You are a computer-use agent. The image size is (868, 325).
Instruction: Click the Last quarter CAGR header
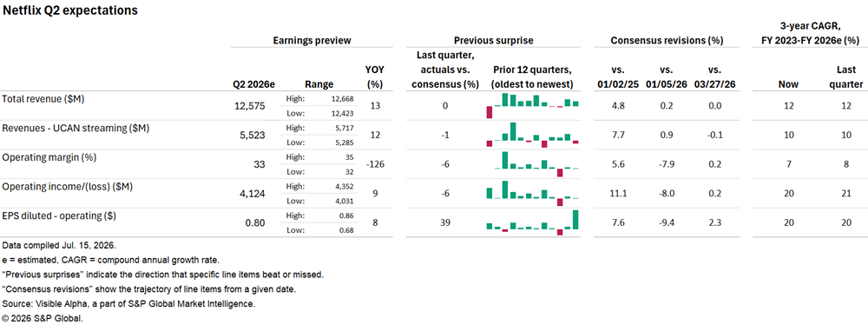pyautogui.click(x=845, y=77)
